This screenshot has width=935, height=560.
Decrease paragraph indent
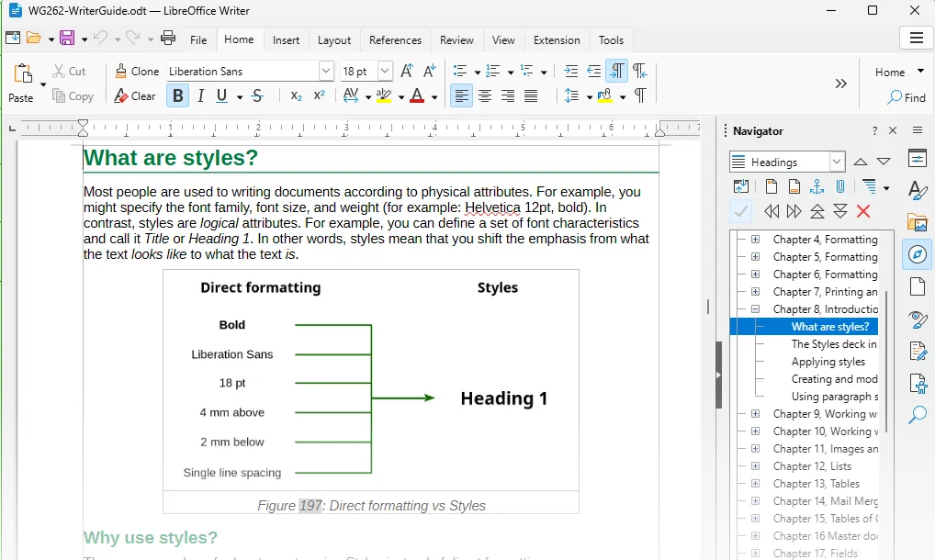pos(594,72)
